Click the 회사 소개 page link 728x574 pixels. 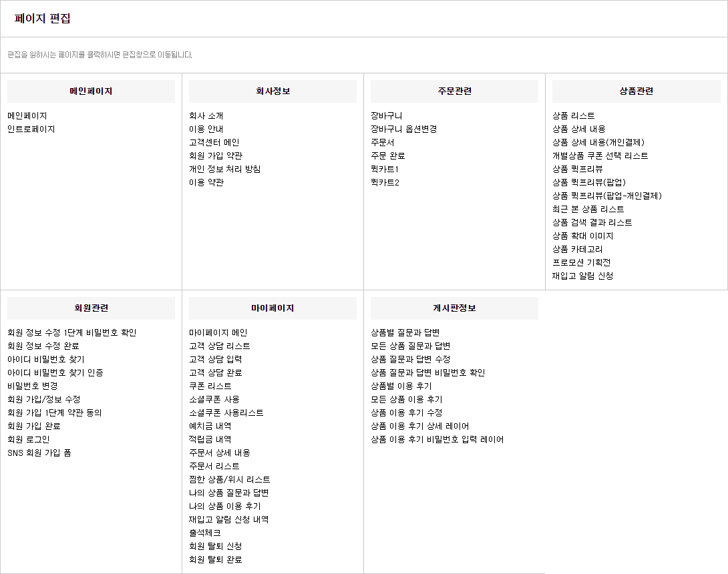[206, 115]
